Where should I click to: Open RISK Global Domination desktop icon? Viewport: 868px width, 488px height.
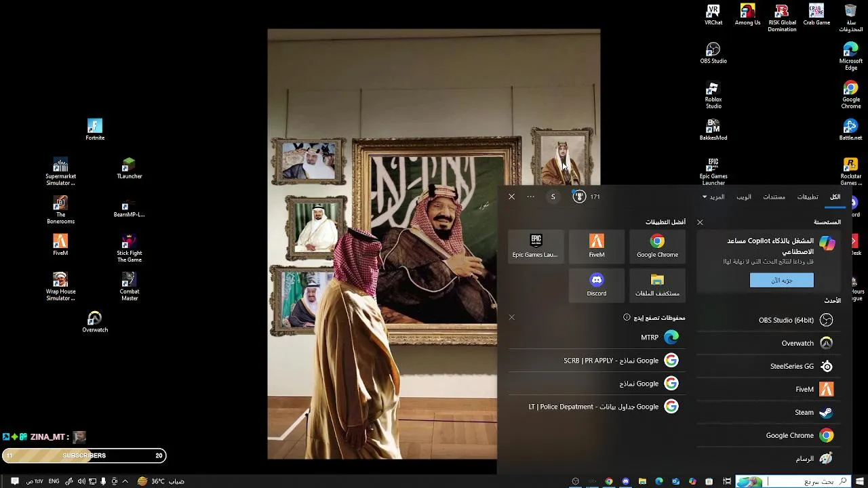[782, 18]
